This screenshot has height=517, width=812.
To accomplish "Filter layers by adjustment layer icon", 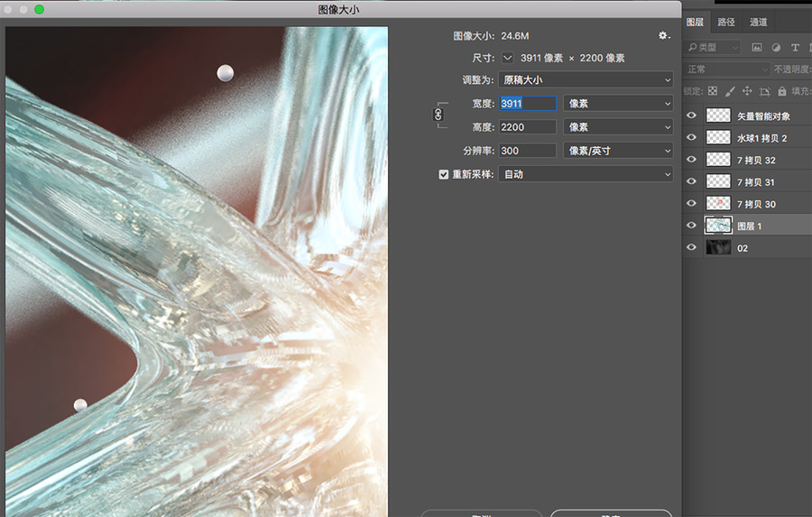I will click(776, 47).
